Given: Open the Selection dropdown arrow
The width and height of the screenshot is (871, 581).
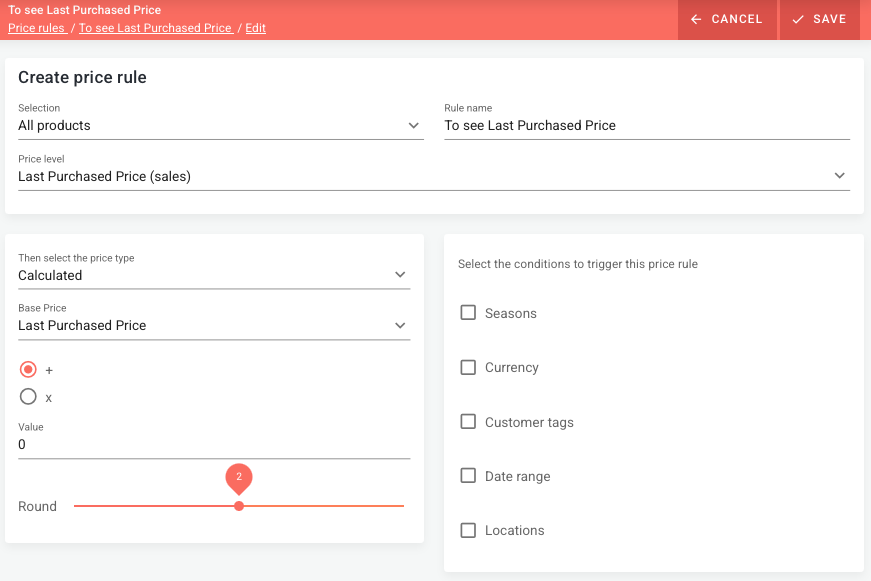Looking at the screenshot, I should point(414,126).
